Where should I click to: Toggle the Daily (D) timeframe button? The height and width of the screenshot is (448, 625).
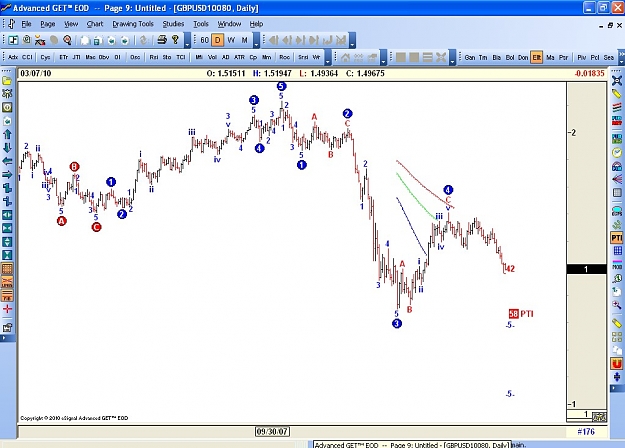click(218, 40)
